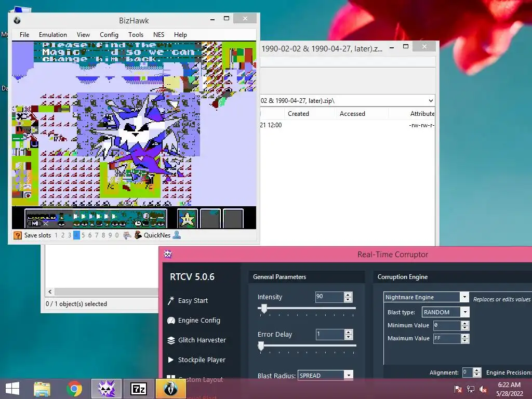Viewport: 532px width, 399px height.
Task: Open the Blast Radius SPREAD dropdown
Action: pyautogui.click(x=349, y=375)
